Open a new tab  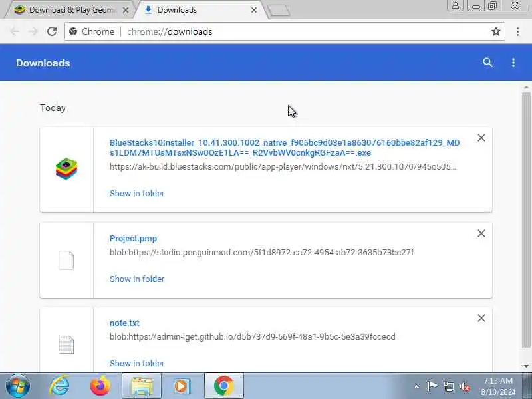click(278, 11)
